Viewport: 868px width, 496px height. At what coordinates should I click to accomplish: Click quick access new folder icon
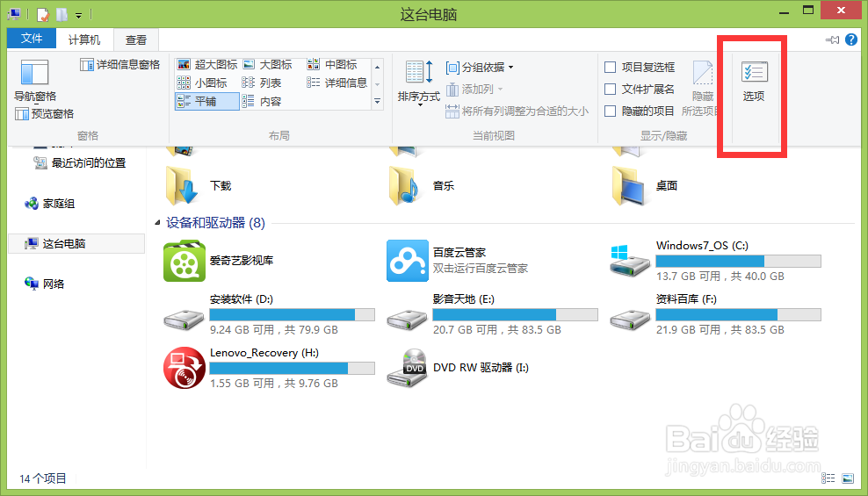tap(62, 14)
